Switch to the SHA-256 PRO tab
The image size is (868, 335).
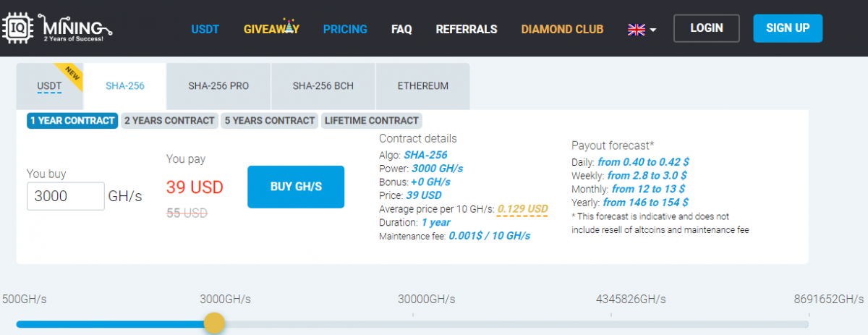pos(218,86)
